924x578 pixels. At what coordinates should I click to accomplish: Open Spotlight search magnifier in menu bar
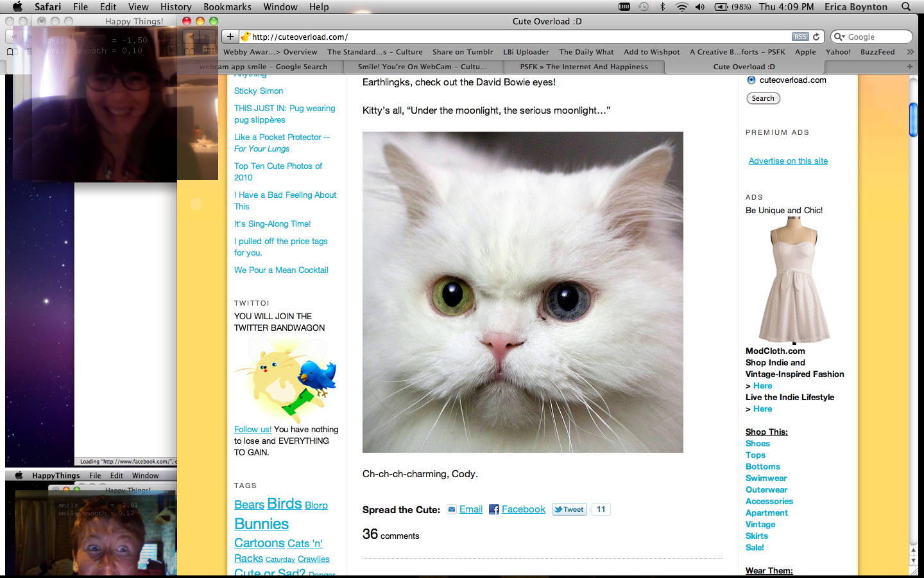906,7
